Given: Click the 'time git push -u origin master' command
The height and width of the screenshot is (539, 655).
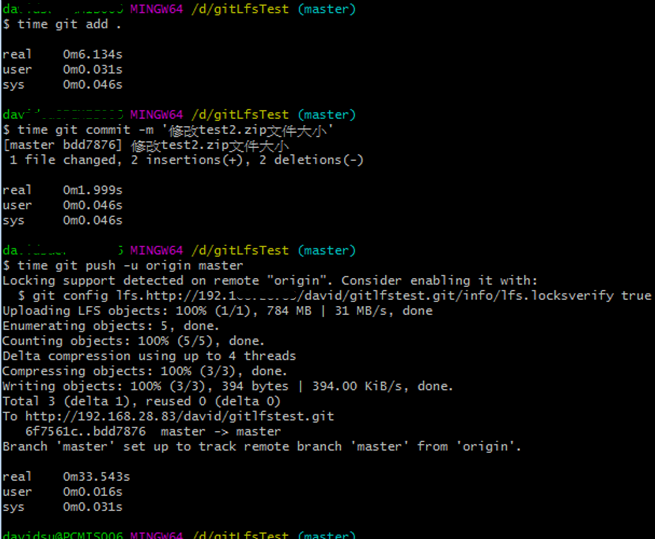Looking at the screenshot, I should (123, 265).
